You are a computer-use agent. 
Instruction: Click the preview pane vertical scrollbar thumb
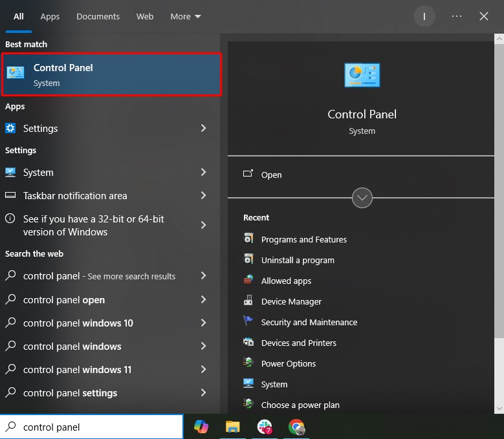click(x=499, y=191)
